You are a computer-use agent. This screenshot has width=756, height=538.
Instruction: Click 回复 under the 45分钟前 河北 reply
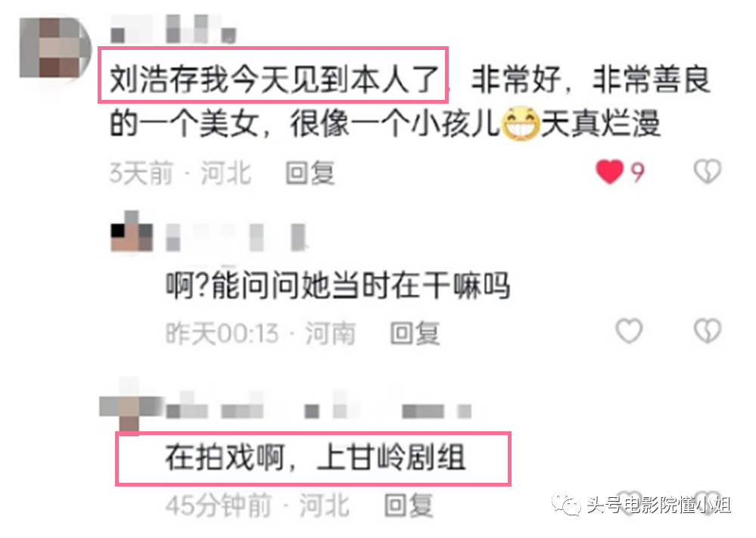409,505
